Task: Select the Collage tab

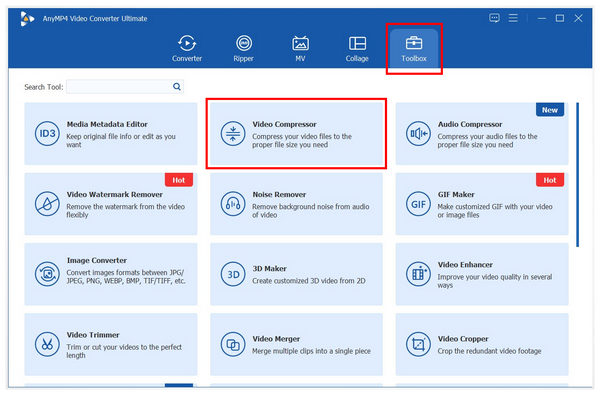Action: coord(357,48)
